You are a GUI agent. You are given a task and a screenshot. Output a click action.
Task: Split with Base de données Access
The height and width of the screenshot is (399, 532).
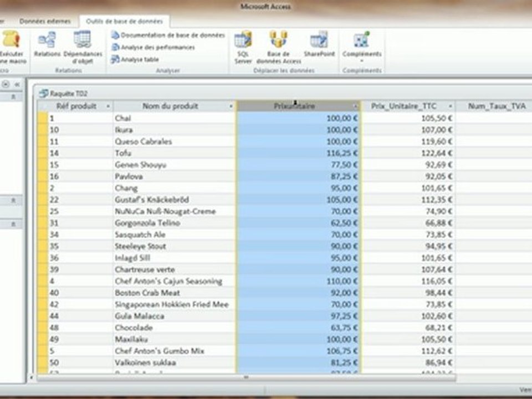click(279, 48)
